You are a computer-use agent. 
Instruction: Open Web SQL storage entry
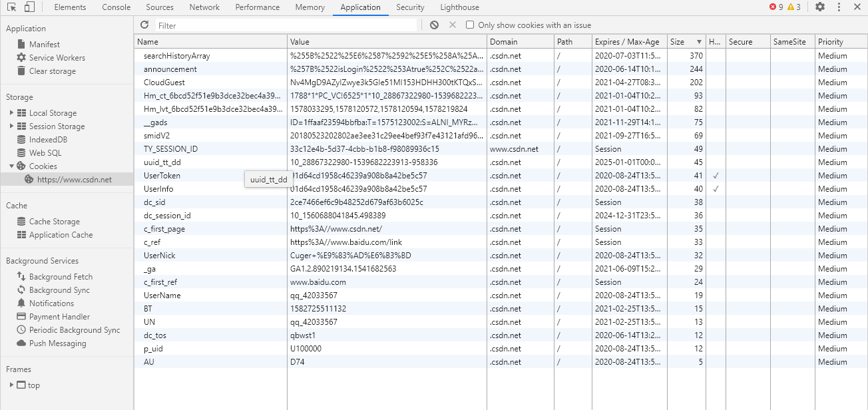(x=45, y=153)
